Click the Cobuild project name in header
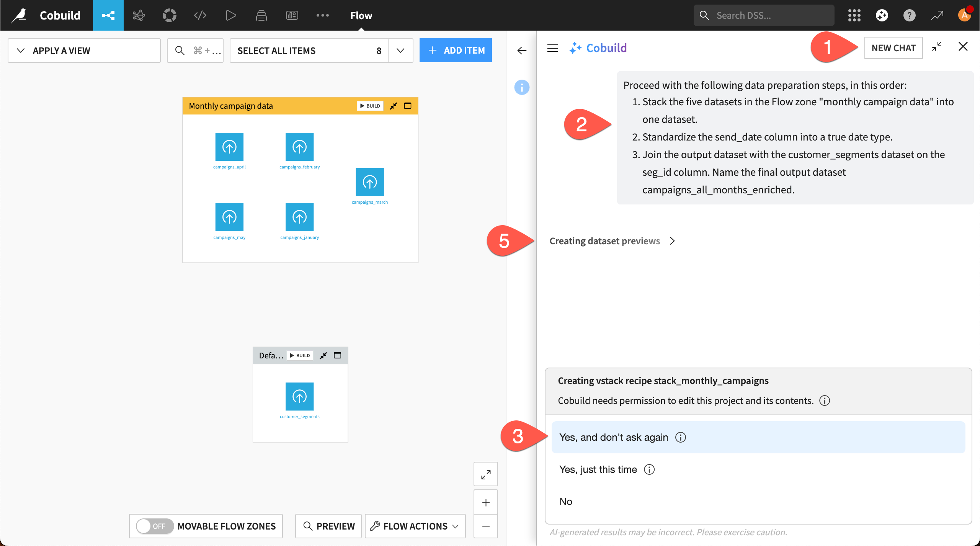 coord(60,15)
